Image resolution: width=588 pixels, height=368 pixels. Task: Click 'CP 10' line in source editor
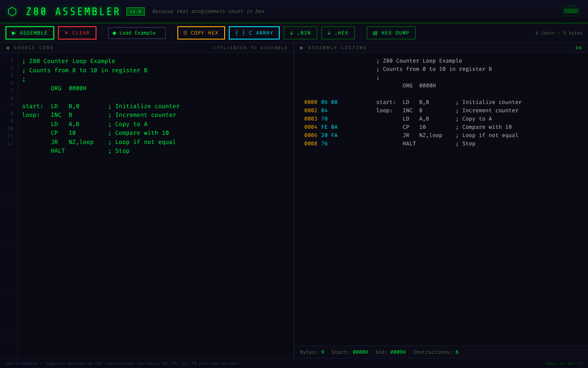pos(63,133)
